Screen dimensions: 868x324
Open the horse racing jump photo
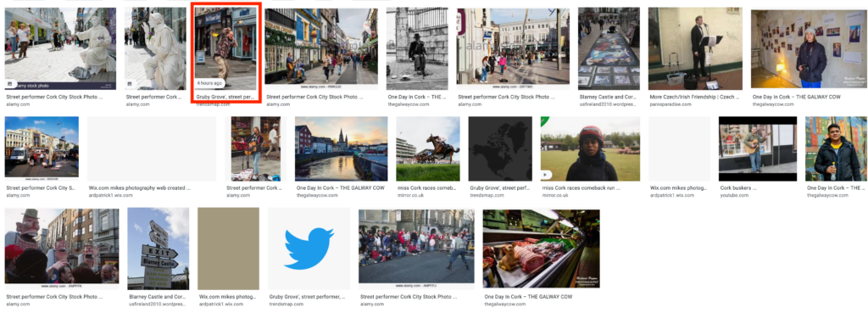coord(427,148)
